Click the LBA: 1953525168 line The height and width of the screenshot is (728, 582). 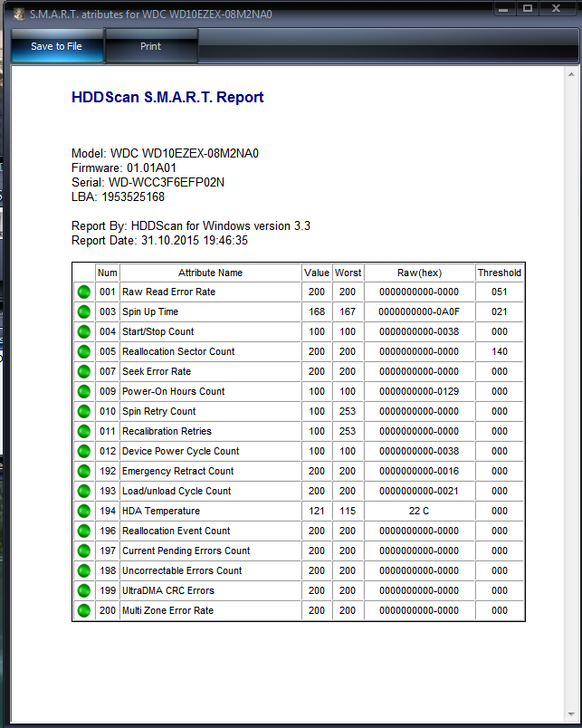coord(118,196)
